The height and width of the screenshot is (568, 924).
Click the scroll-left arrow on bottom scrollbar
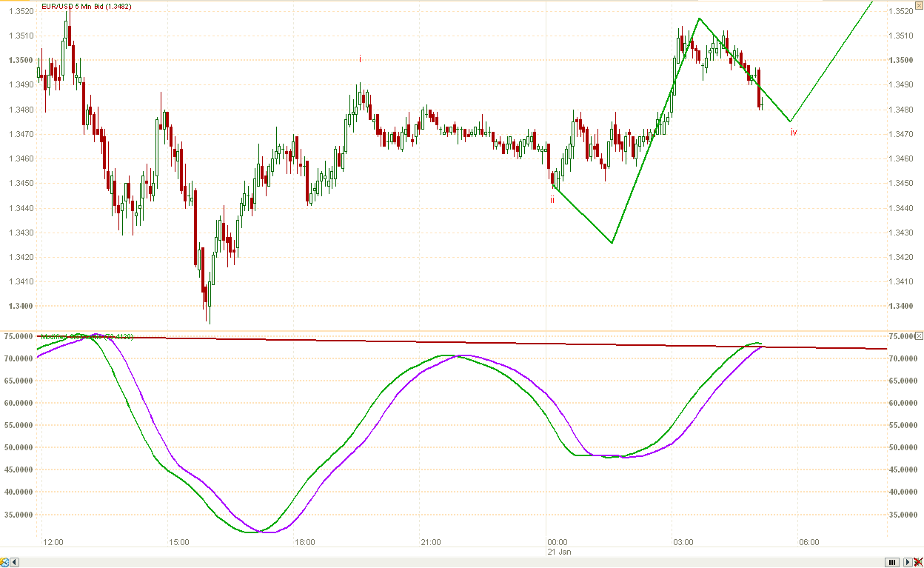(13, 563)
